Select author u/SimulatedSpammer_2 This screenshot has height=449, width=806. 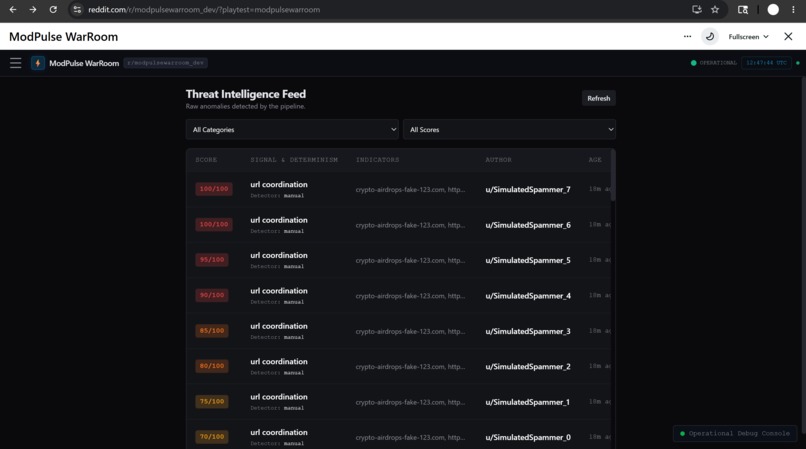[x=528, y=367]
